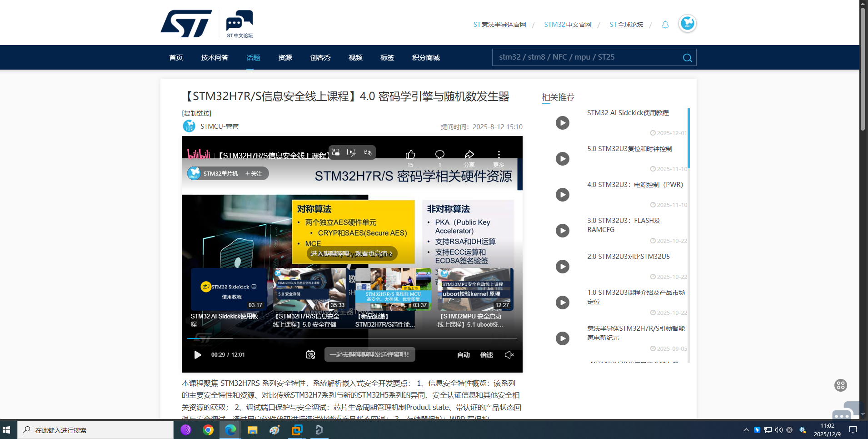Open ST意法半导体官网 link
868x439 pixels.
point(499,25)
